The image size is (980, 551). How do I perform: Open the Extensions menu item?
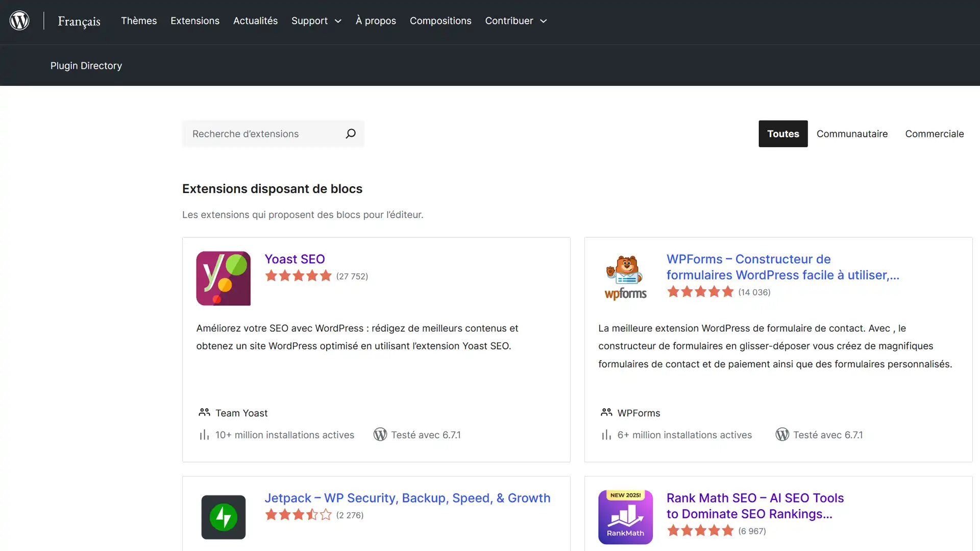pos(195,20)
